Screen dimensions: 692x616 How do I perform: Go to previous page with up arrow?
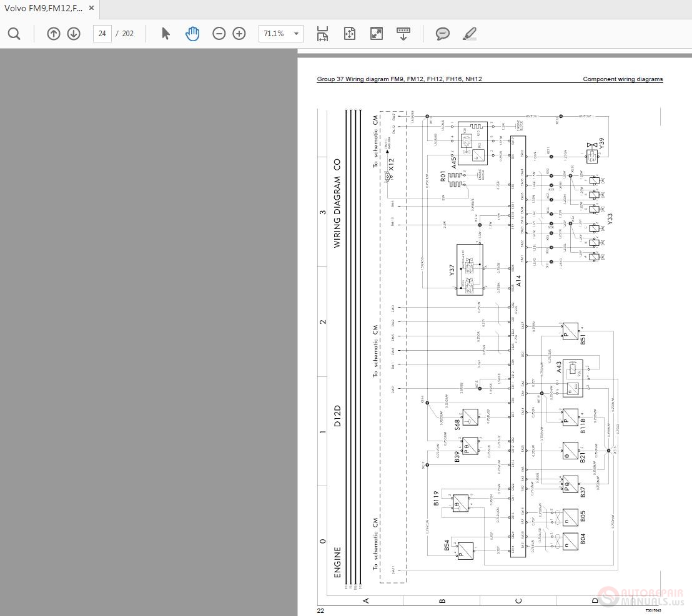click(54, 34)
